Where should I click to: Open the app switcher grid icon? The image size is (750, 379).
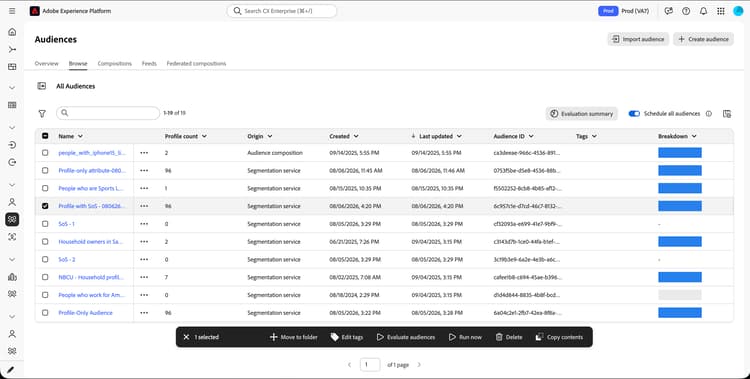(x=720, y=11)
